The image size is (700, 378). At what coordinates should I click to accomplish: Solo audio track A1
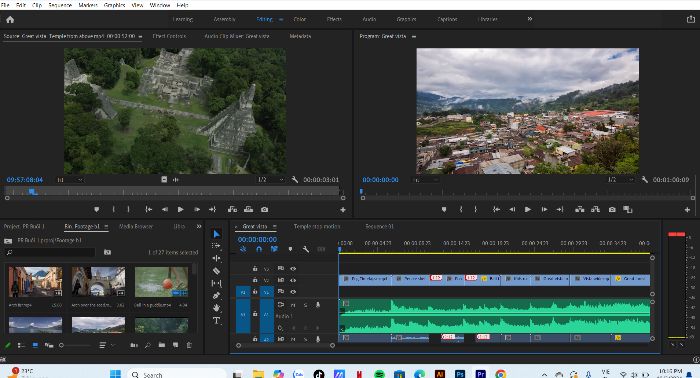point(305,305)
